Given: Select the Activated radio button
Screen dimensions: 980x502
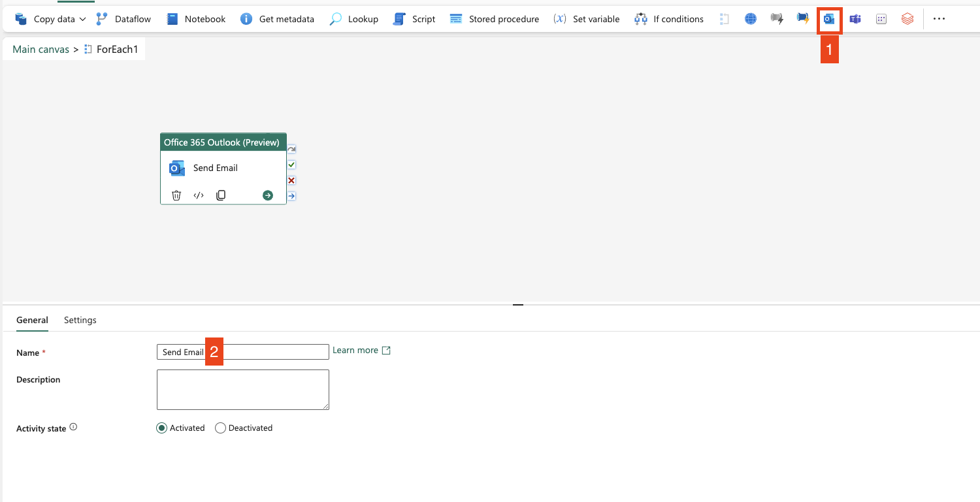Looking at the screenshot, I should 162,428.
